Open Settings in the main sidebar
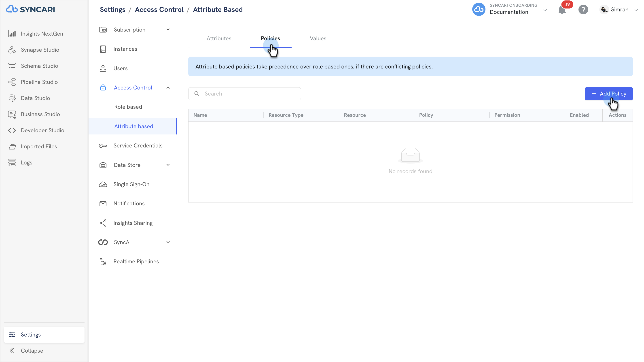Viewport: 644px width, 362px height. coord(44,334)
